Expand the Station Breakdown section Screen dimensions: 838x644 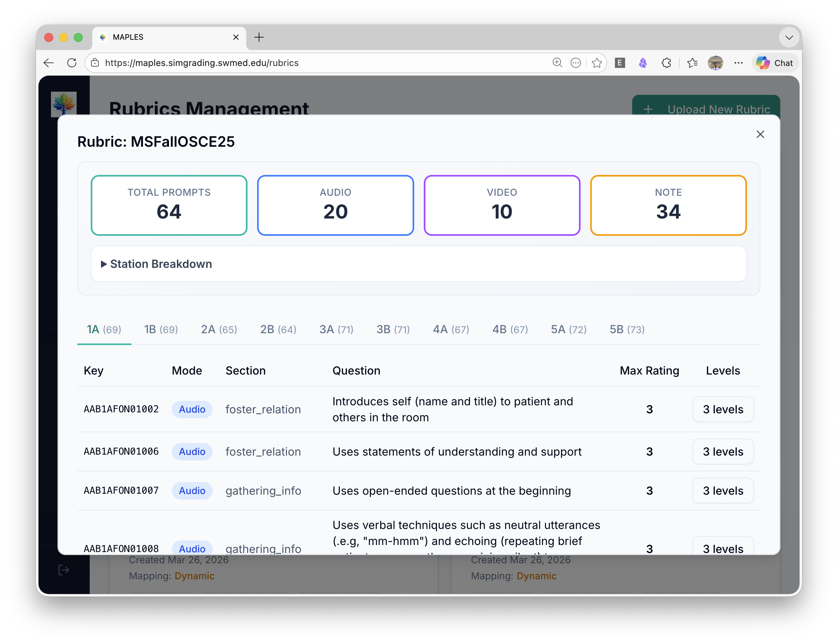(x=156, y=264)
